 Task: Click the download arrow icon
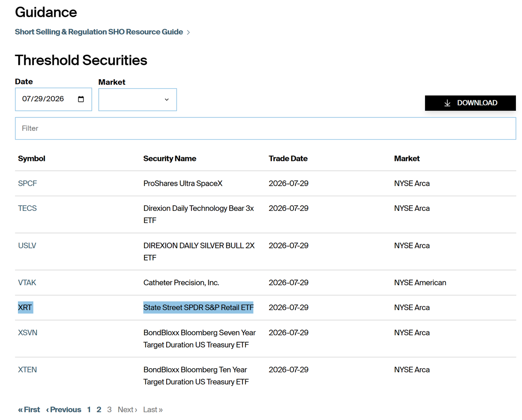point(447,103)
